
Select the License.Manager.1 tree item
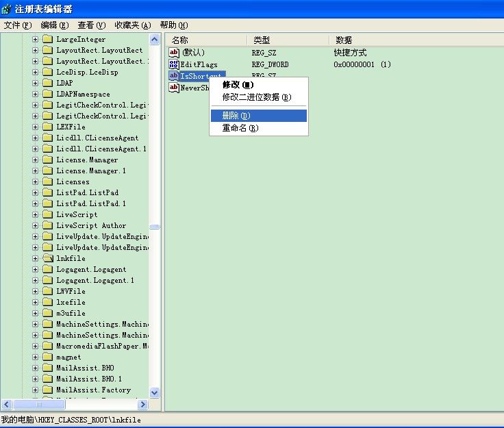pos(91,171)
